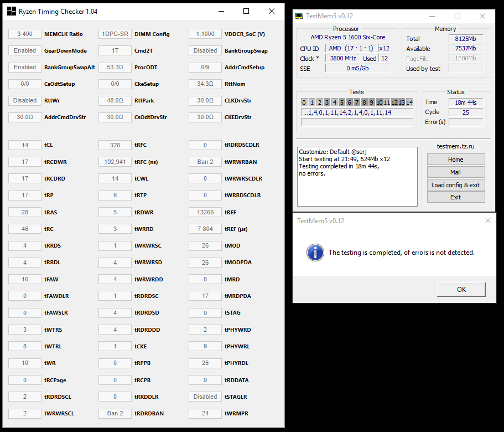Open the Home link button in TestMem5
Viewport: 504px width, 432px height.
[x=456, y=159]
